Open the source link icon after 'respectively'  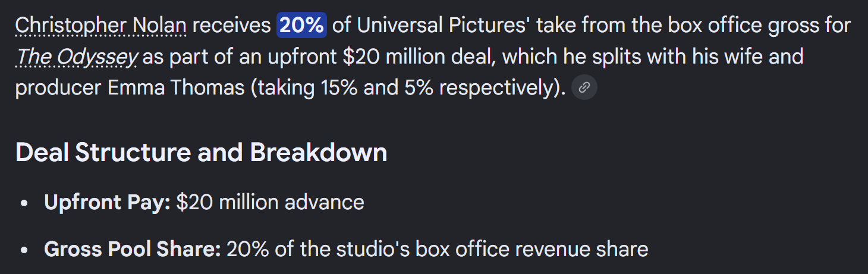(584, 88)
